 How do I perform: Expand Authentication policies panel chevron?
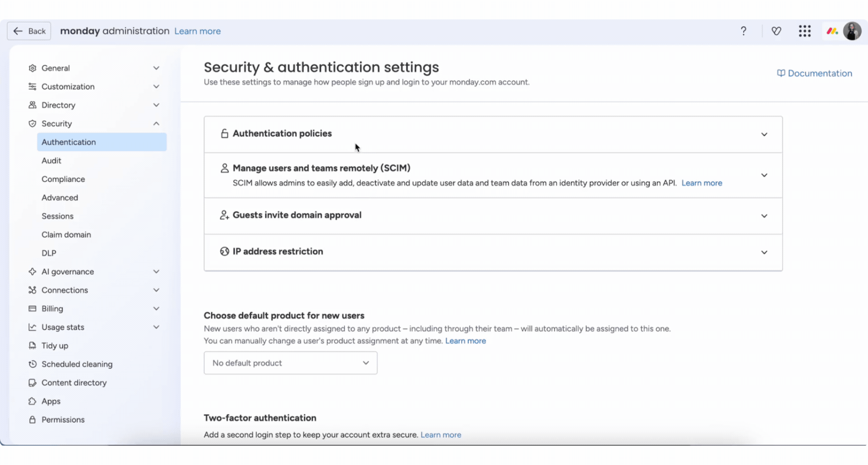pyautogui.click(x=764, y=135)
